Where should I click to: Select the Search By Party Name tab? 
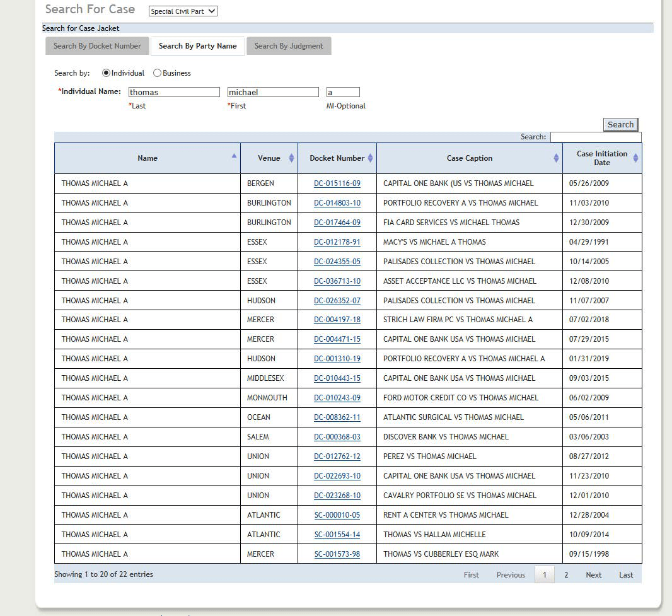[x=197, y=46]
